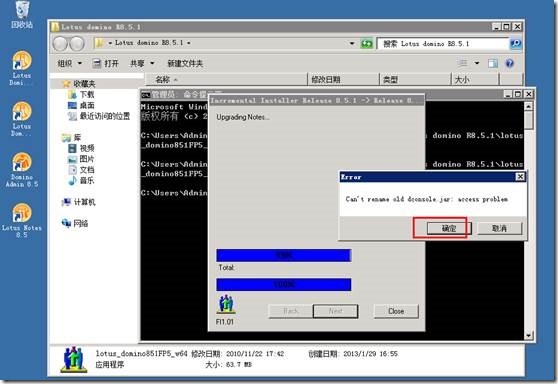Screen dimensions: 558x384
Task: Click command prompt scrollbar up arrow
Action: point(528,106)
